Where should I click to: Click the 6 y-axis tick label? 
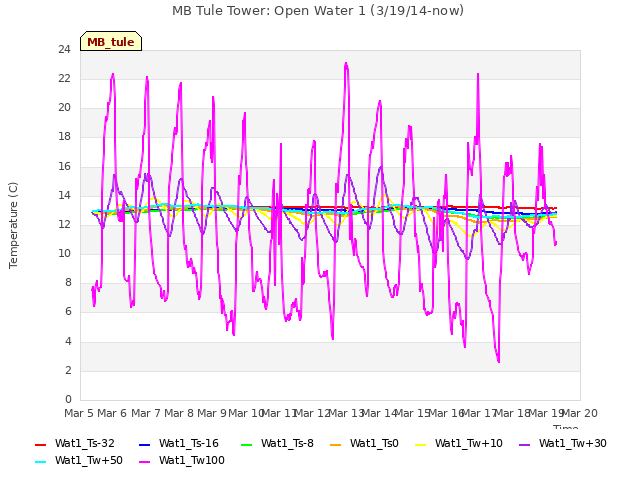pos(68,312)
